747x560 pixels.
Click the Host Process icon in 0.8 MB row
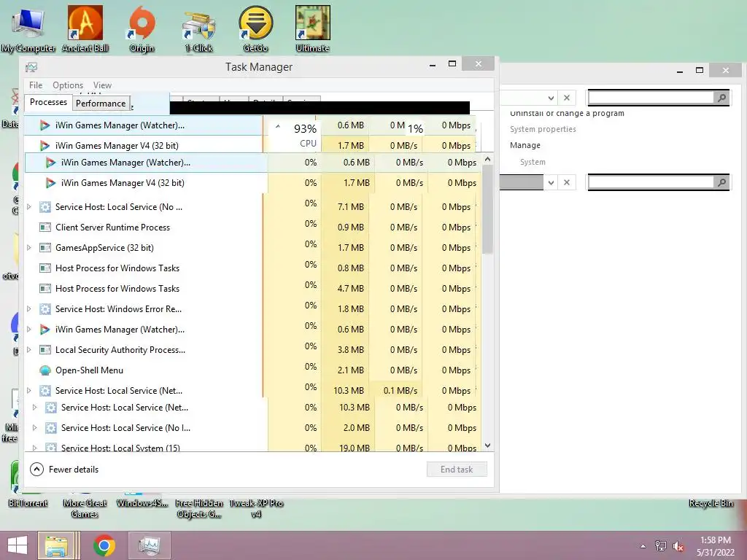45,268
